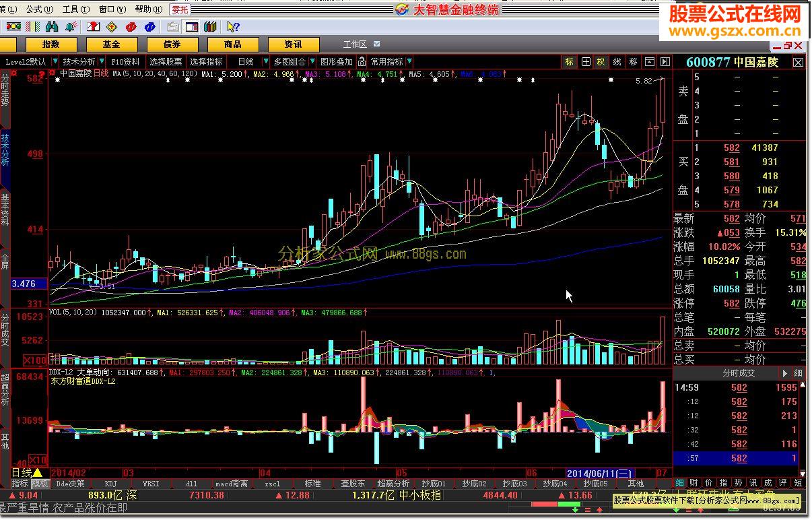This screenshot has height=520, width=812.
Task: Select the 模板 tab beside 指标
Action: 40,484
